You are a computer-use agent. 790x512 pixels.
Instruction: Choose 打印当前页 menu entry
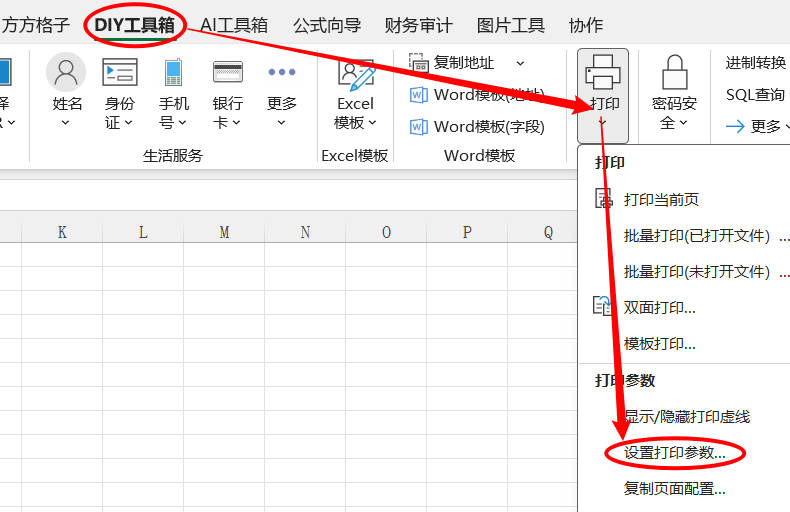(661, 199)
